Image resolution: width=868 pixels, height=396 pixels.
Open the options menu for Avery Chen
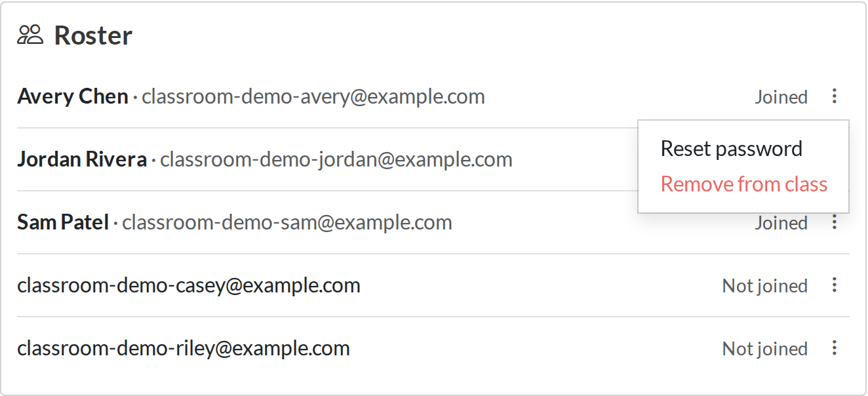[x=834, y=96]
